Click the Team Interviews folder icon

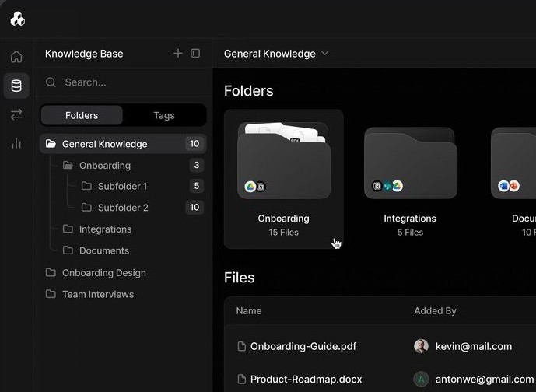coord(51,294)
